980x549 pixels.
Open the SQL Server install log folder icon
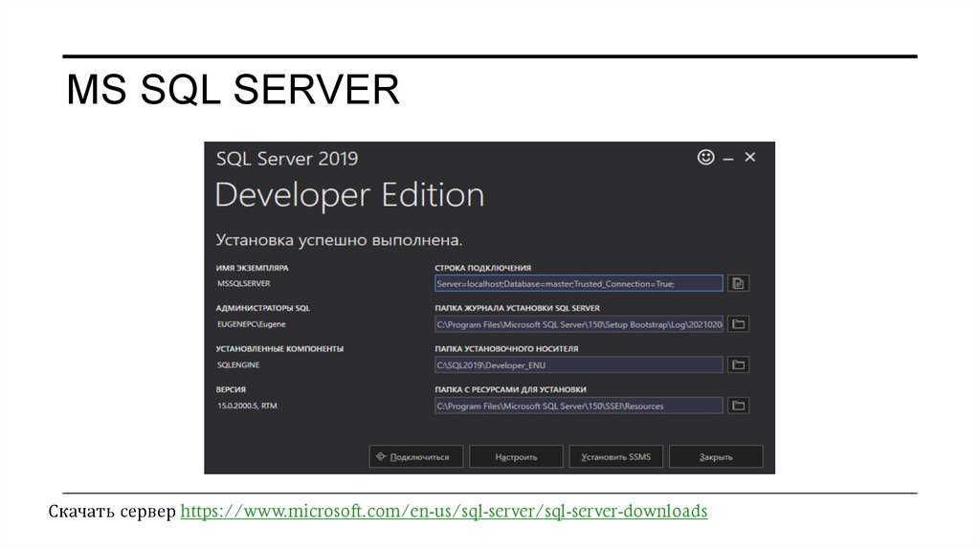tap(738, 324)
